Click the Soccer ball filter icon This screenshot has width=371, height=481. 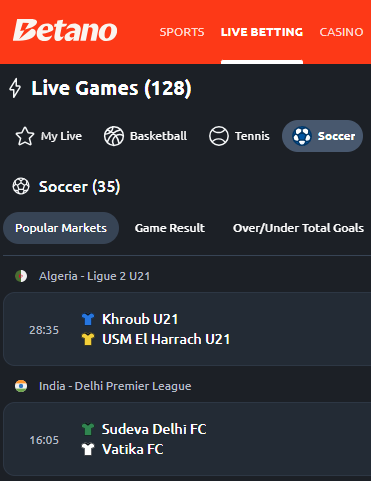pyautogui.click(x=302, y=136)
